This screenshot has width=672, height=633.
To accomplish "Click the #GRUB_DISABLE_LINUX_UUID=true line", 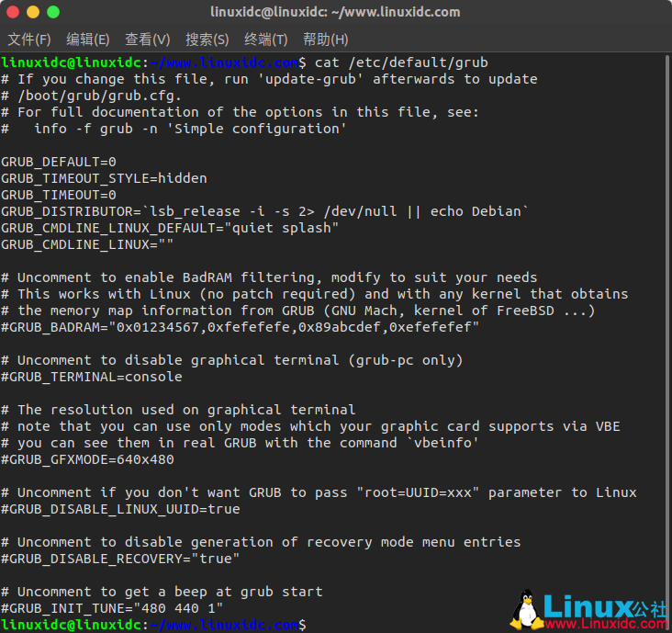I will (120, 509).
